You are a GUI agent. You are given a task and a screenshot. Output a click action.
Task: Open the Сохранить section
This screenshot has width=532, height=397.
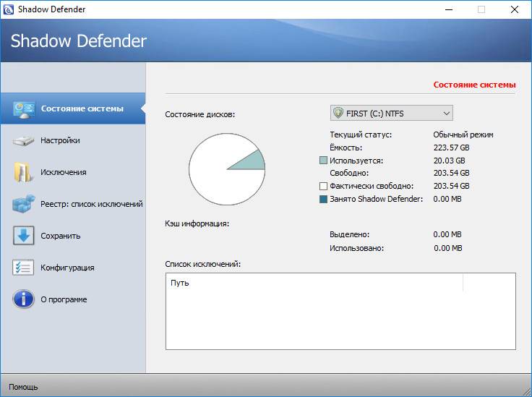coord(73,236)
